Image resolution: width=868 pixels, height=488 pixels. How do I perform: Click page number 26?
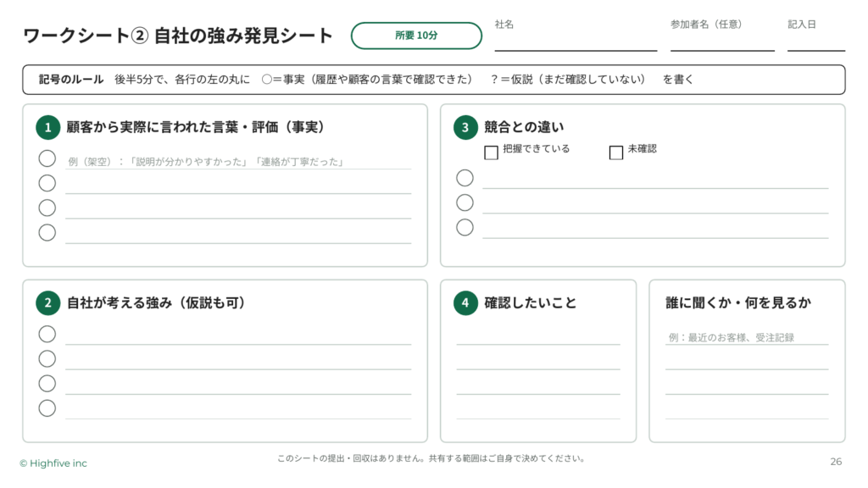(836, 462)
